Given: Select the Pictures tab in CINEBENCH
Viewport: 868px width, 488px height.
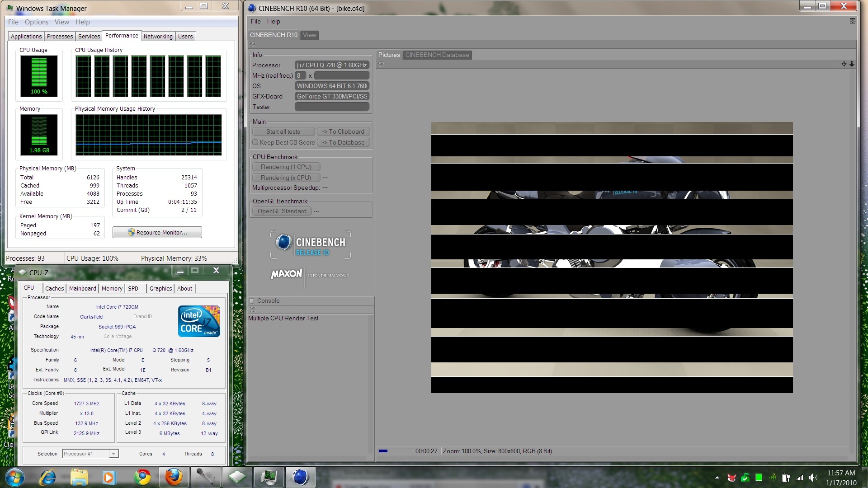Looking at the screenshot, I should click(389, 55).
